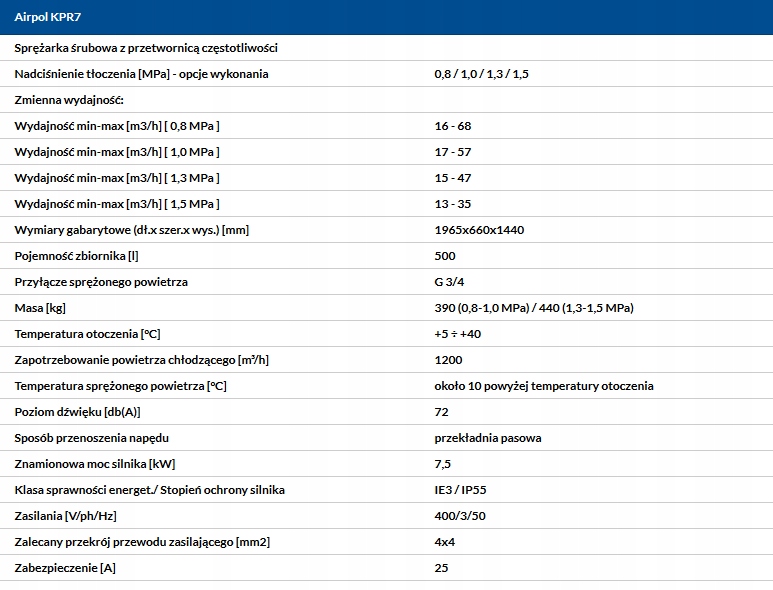The width and height of the screenshot is (773, 590).
Task: Click the value 0,8 / 1,0 / 1,3 / 1,5
Action: [481, 74]
